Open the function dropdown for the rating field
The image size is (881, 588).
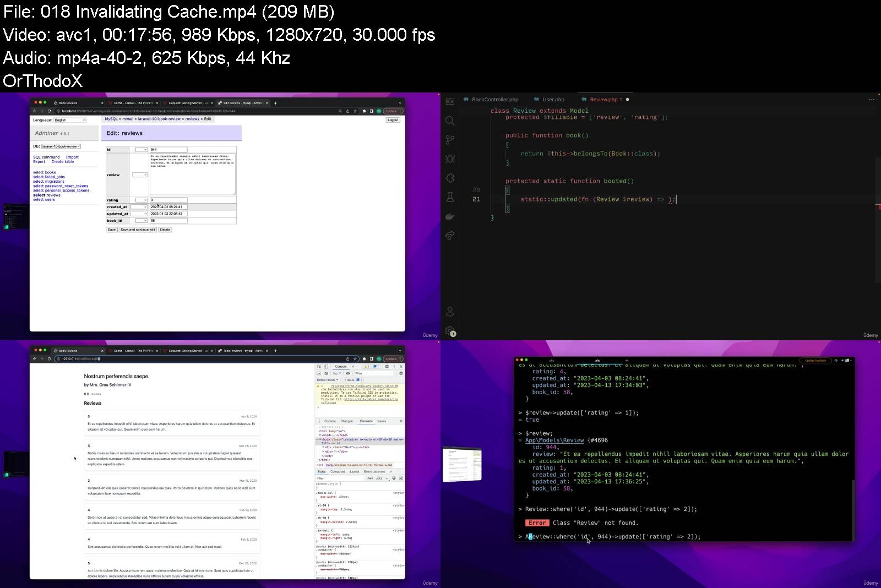[142, 200]
